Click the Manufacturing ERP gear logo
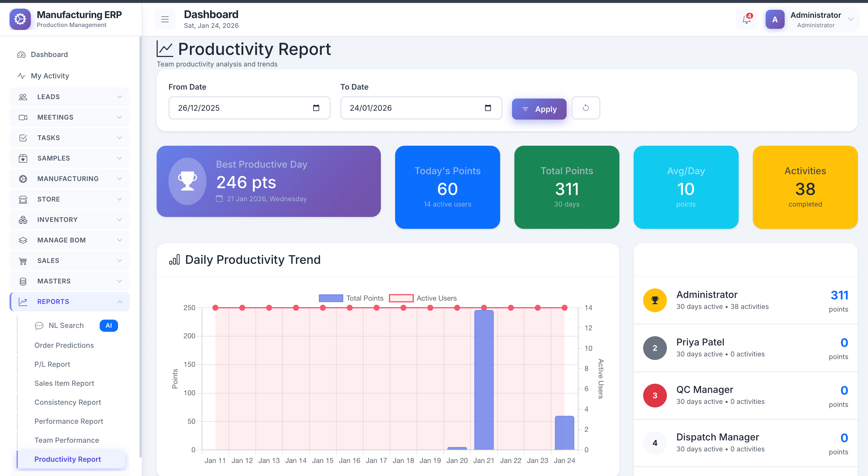 pos(20,19)
